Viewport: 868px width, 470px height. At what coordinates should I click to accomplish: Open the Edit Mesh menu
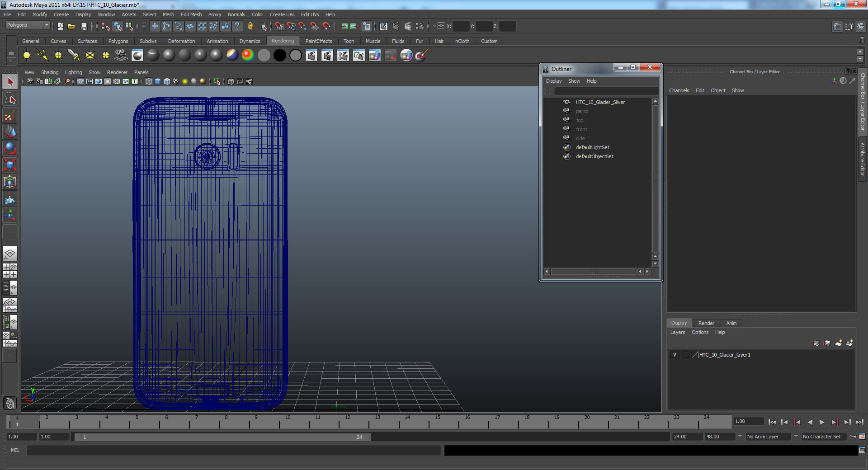191,14
